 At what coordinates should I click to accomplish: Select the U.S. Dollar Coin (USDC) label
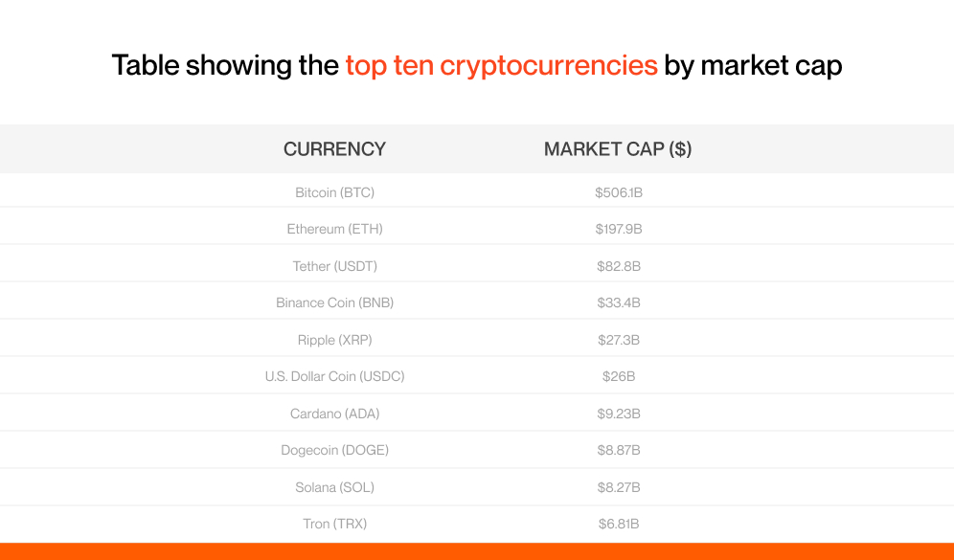(x=334, y=376)
